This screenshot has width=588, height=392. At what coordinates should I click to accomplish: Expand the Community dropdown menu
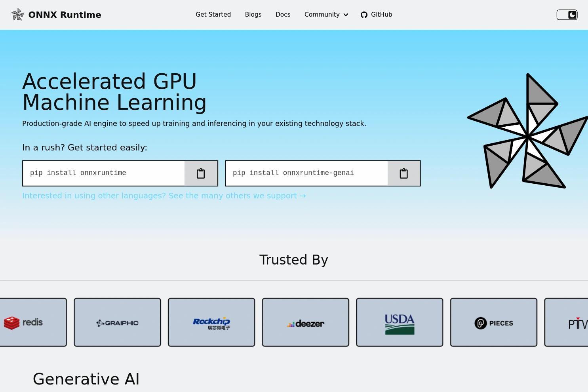326,15
